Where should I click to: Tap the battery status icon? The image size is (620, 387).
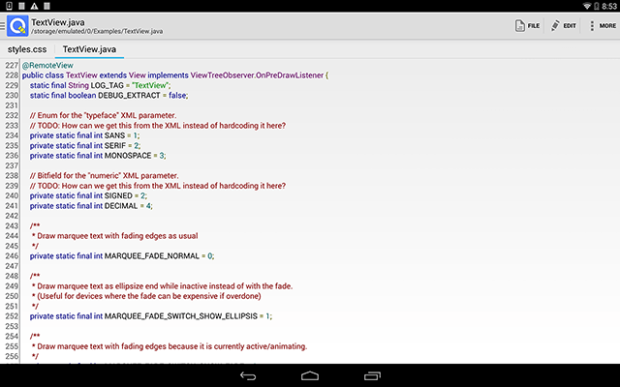tap(596, 6)
